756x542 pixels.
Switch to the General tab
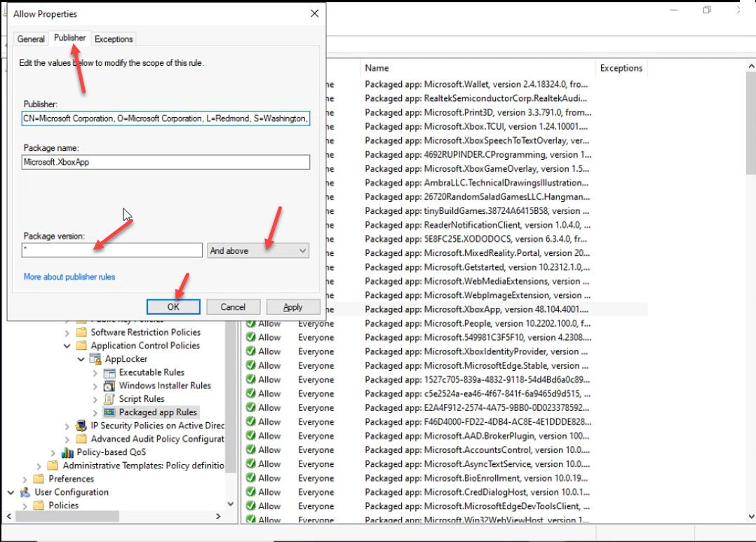31,39
